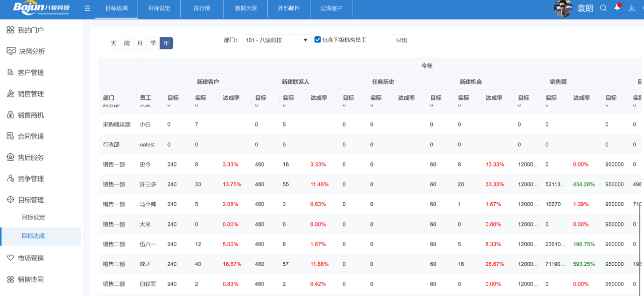Select the 决策分析 chart icon
The width and height of the screenshot is (644, 296).
(x=11, y=51)
